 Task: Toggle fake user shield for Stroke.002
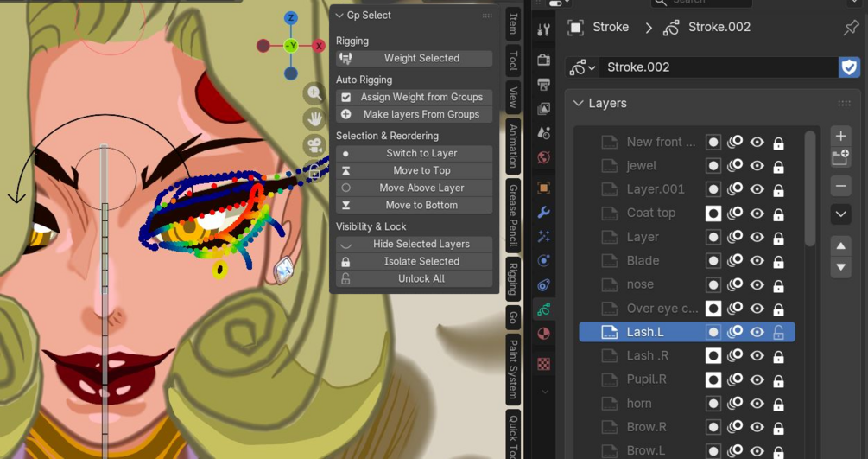click(x=849, y=67)
